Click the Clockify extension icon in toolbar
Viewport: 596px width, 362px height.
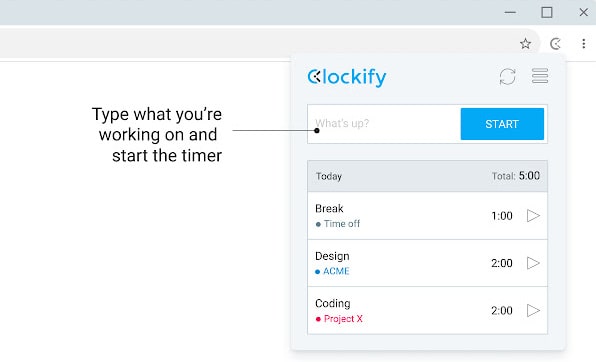(555, 44)
